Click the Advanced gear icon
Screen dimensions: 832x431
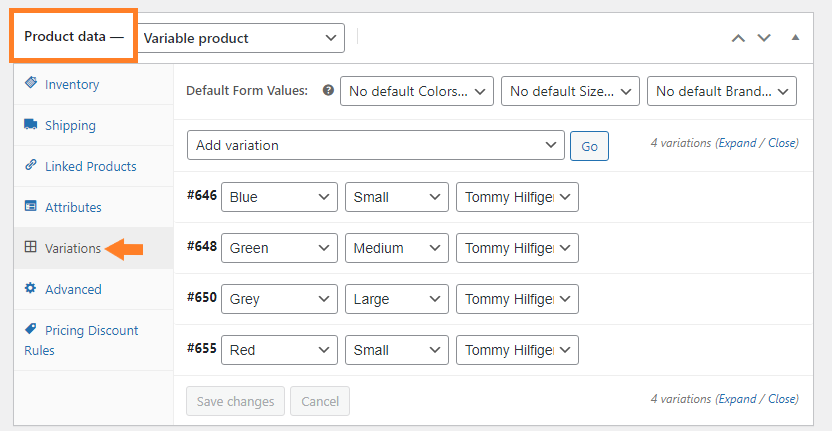coord(31,288)
